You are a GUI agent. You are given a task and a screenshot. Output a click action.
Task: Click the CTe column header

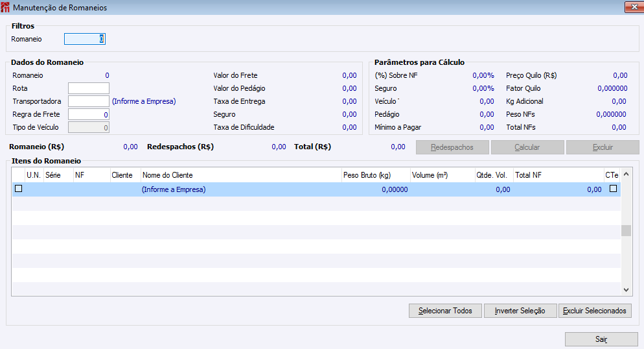pyautogui.click(x=612, y=175)
